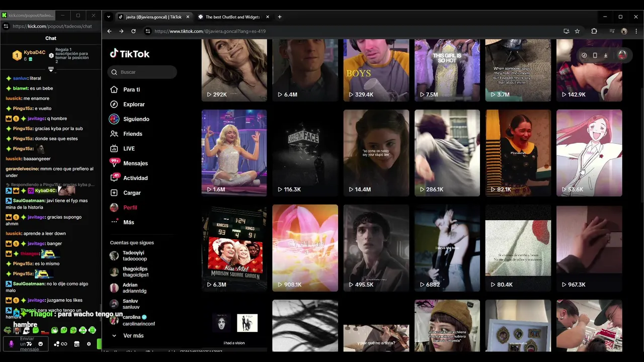
Task: Open Explorar in TikTok sidebar
Action: click(x=127, y=104)
